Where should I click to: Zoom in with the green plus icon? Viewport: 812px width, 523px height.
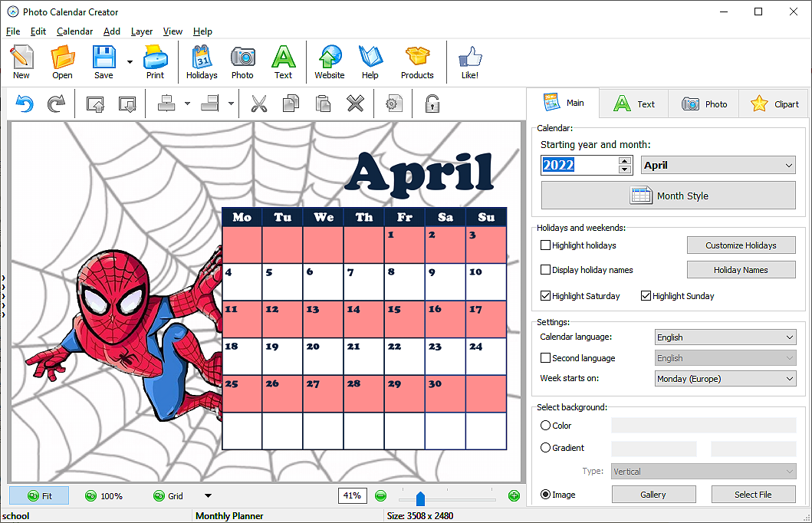pos(514,495)
